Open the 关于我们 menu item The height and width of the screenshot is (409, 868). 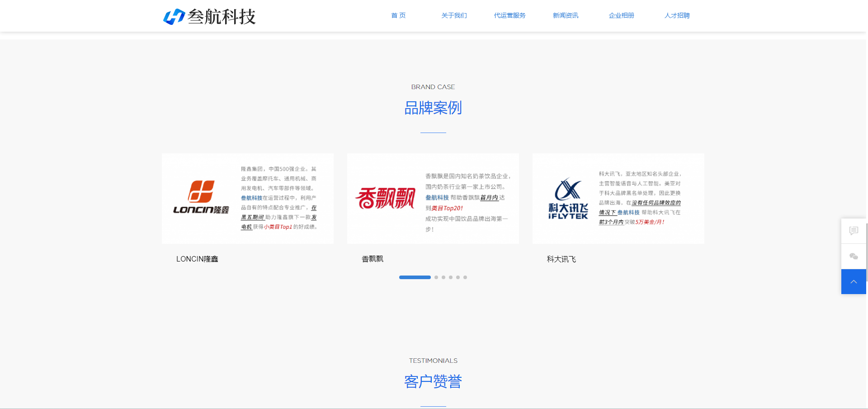(x=454, y=15)
